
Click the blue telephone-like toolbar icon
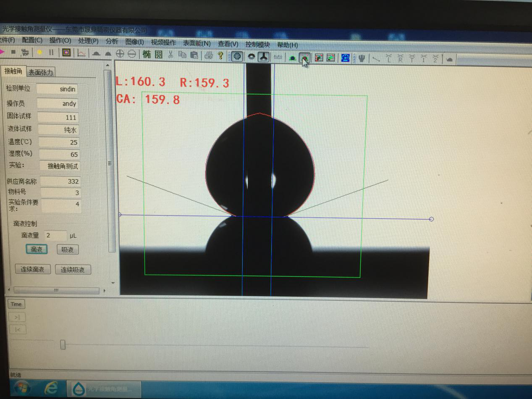point(345,58)
